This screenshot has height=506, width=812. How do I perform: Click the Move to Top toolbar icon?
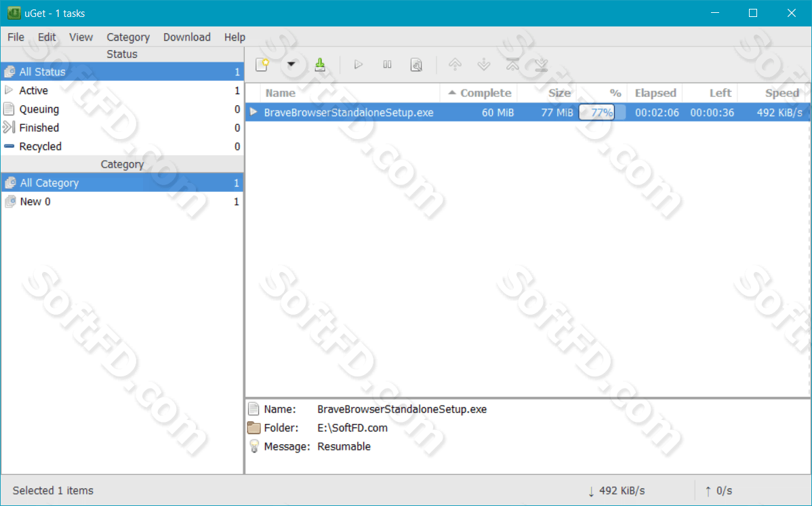512,64
